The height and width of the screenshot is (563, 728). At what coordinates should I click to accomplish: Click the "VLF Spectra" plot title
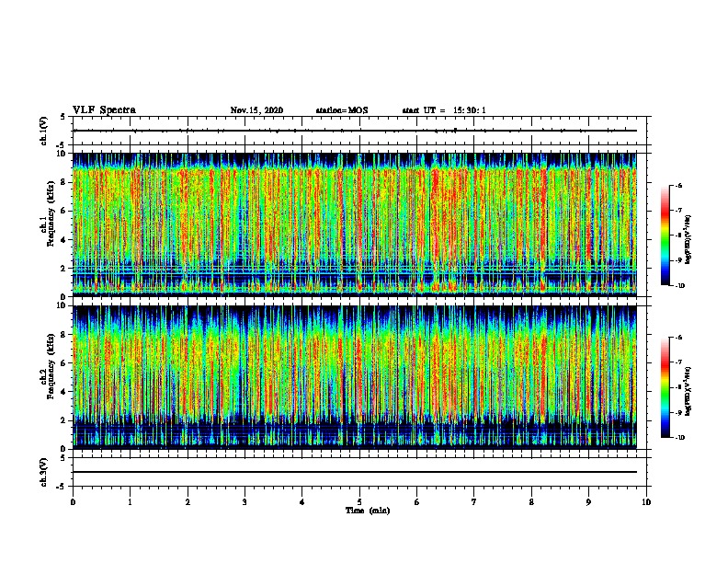click(104, 110)
